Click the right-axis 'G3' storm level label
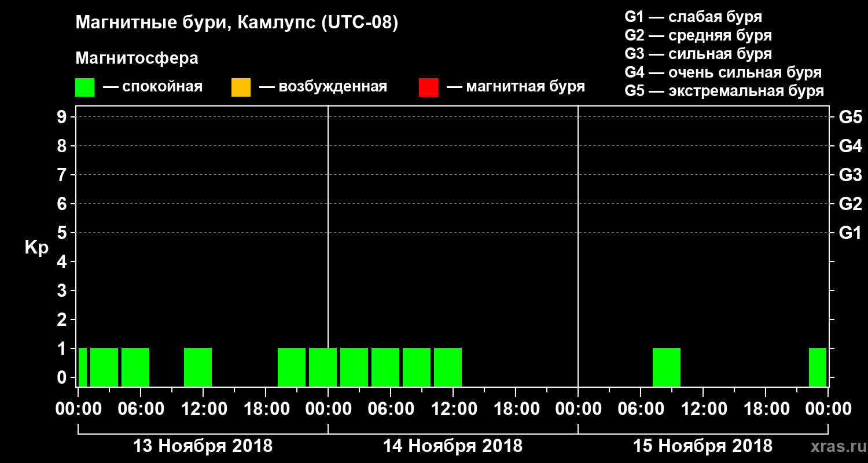The image size is (868, 463). pyautogui.click(x=850, y=175)
